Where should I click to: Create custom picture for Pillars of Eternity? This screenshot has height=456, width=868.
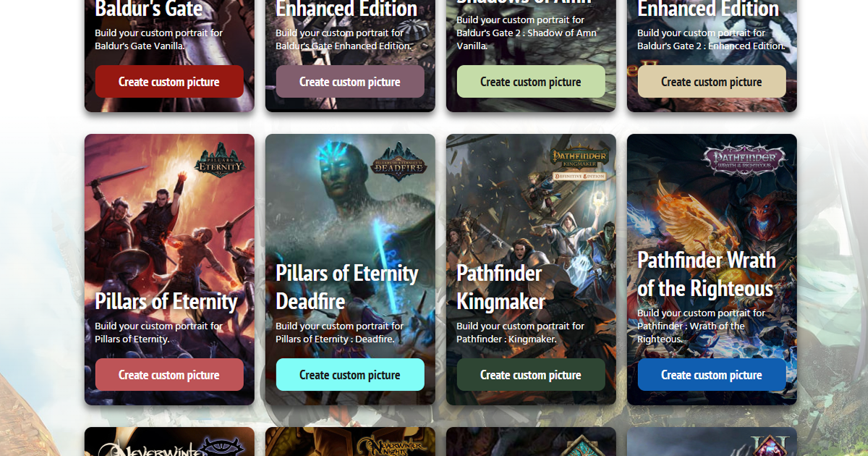[169, 375]
